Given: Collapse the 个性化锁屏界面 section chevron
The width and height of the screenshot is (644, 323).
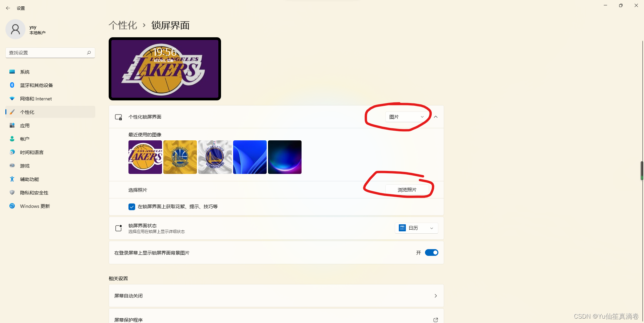Looking at the screenshot, I should pyautogui.click(x=436, y=117).
